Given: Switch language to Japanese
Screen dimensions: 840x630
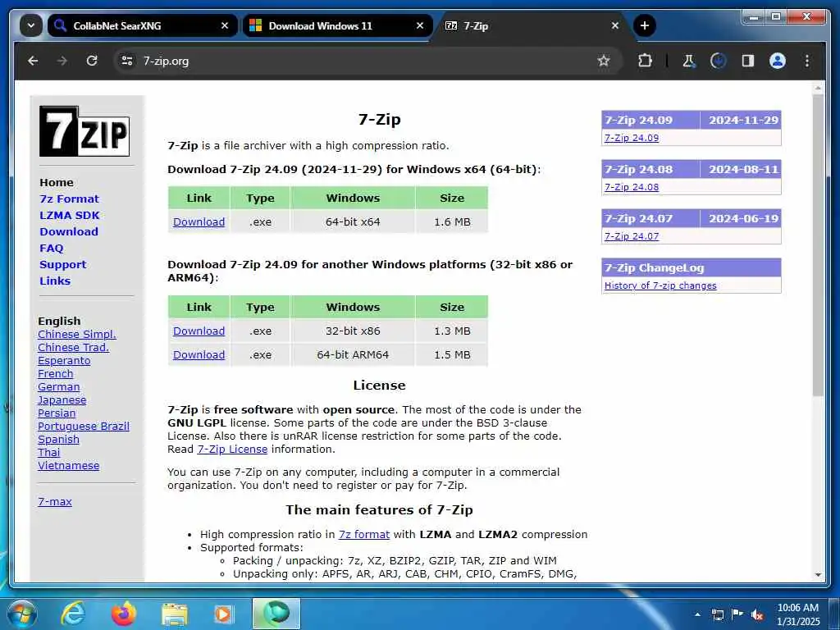Looking at the screenshot, I should (62, 399).
